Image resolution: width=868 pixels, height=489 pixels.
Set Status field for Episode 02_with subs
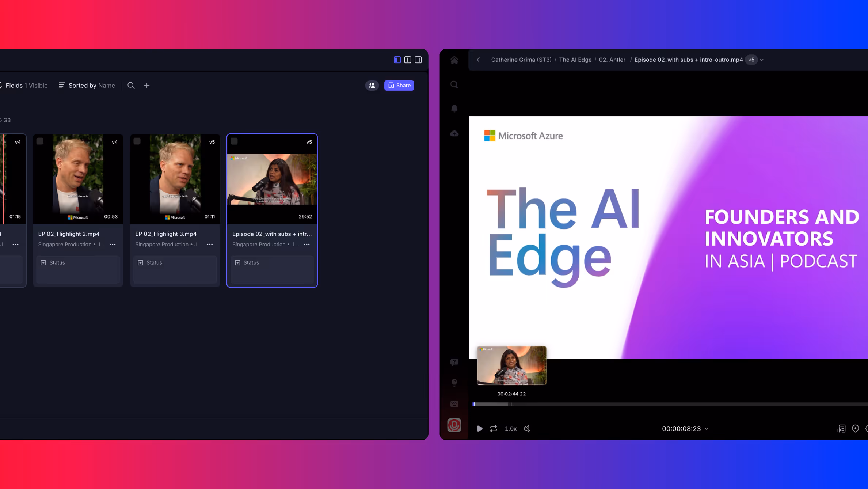(x=272, y=269)
